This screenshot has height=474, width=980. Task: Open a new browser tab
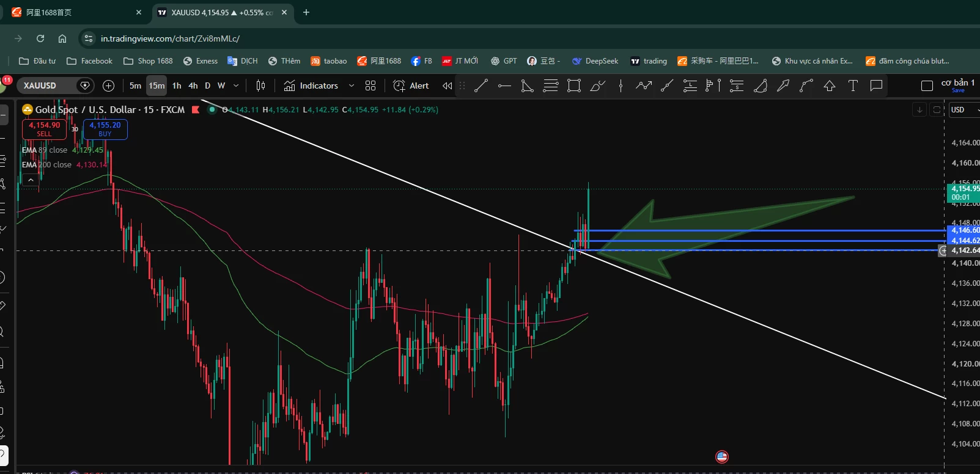pos(306,12)
